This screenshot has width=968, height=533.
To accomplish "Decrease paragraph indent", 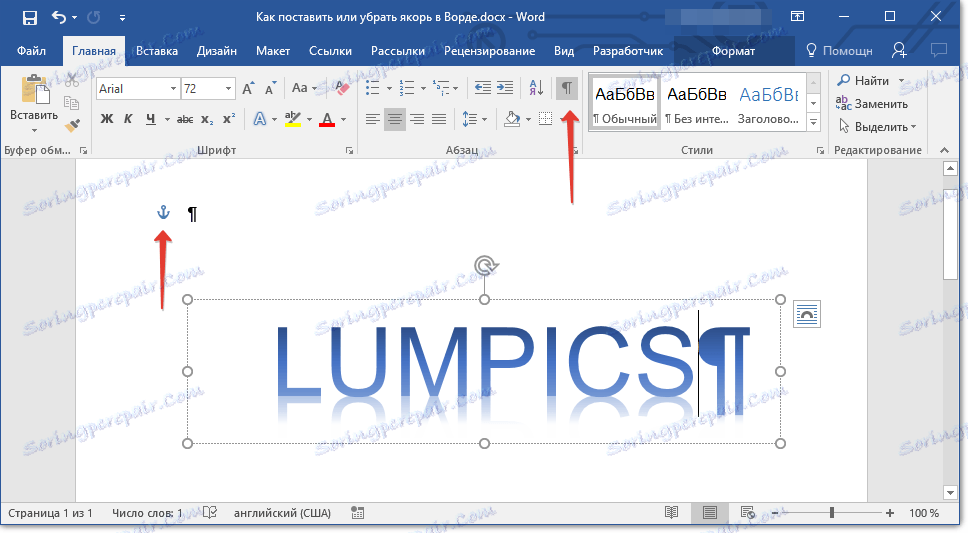I will pyautogui.click(x=483, y=88).
